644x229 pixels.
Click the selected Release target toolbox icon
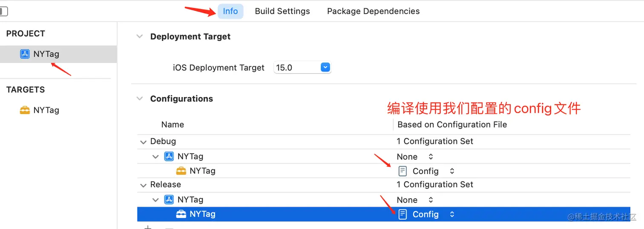181,214
